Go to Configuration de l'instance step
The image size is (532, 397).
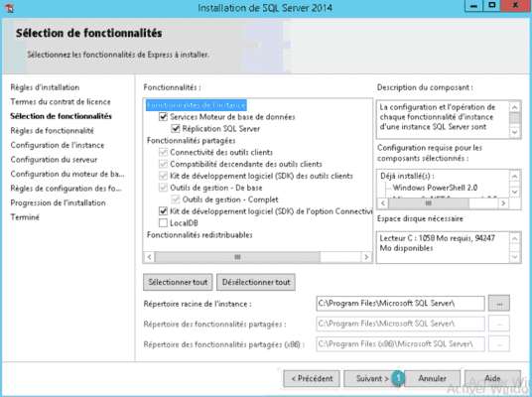(58, 145)
